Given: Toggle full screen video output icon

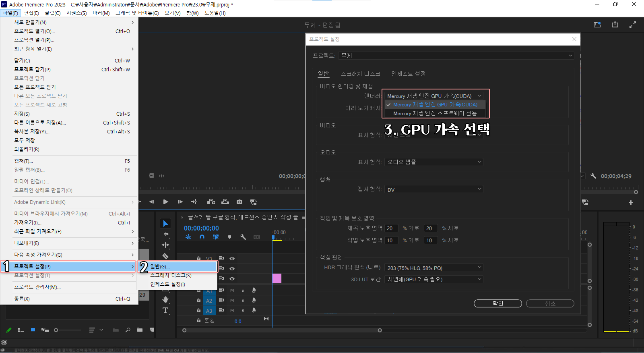Looking at the screenshot, I should click(633, 25).
